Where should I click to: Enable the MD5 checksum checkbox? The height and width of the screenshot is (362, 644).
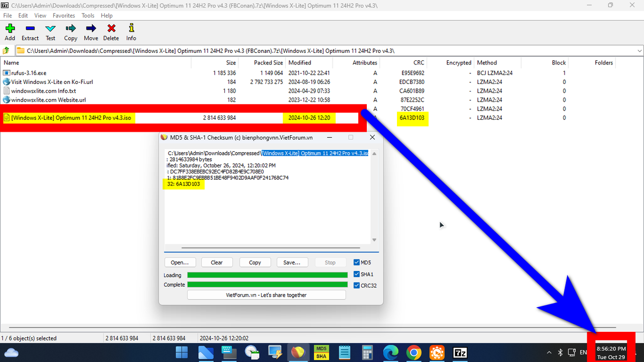pyautogui.click(x=356, y=262)
